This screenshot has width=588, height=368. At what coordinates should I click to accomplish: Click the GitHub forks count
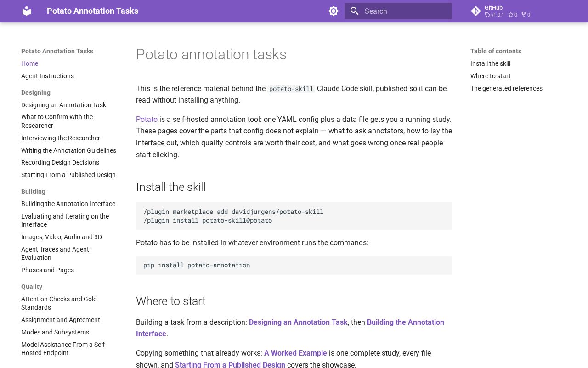click(x=526, y=15)
